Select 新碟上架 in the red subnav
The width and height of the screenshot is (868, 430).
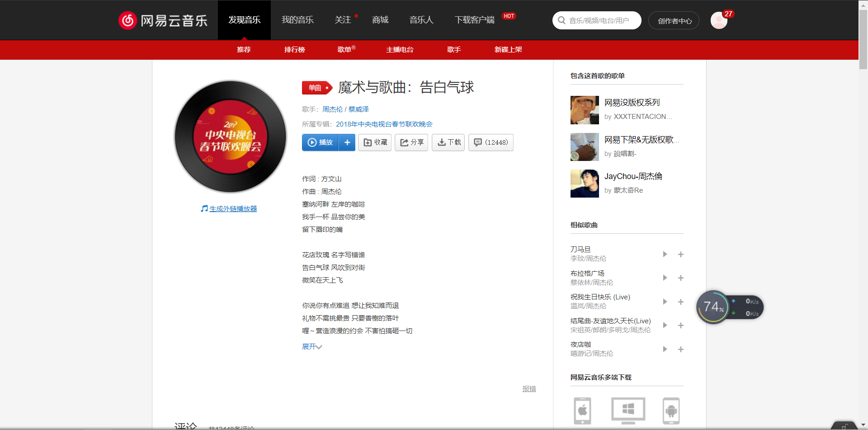(x=508, y=50)
